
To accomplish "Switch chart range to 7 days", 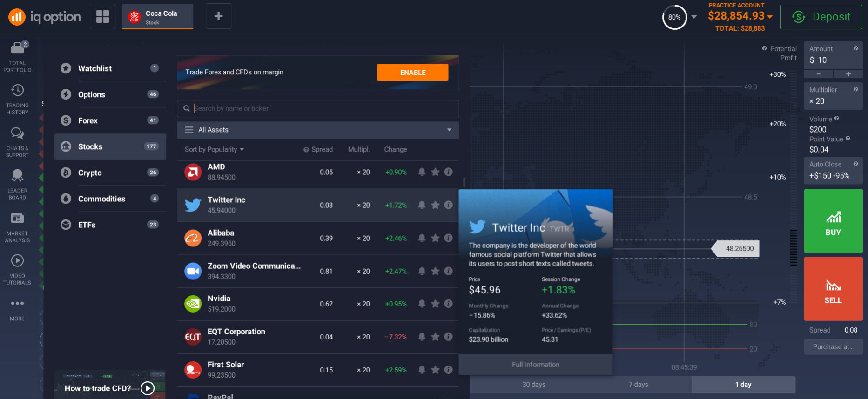I will click(x=638, y=385).
